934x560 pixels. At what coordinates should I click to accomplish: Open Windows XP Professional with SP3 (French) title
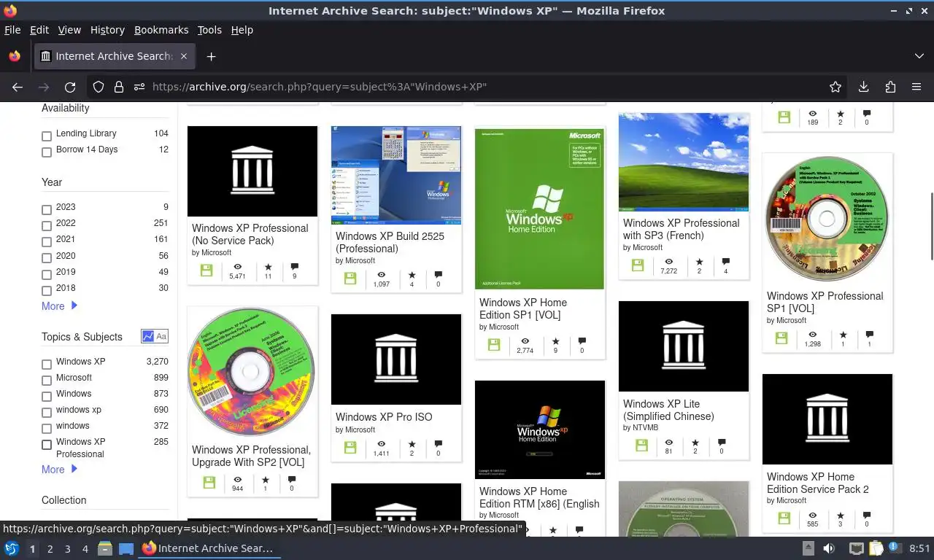[x=681, y=229]
